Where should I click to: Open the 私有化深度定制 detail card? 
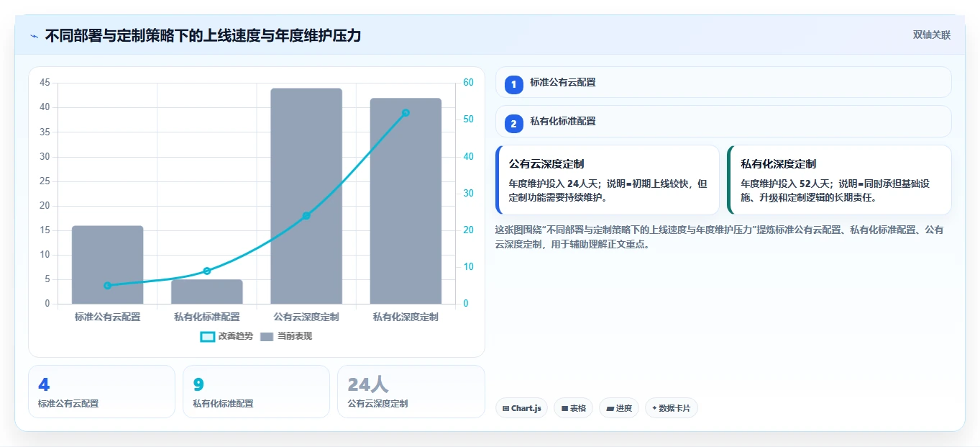(x=839, y=180)
